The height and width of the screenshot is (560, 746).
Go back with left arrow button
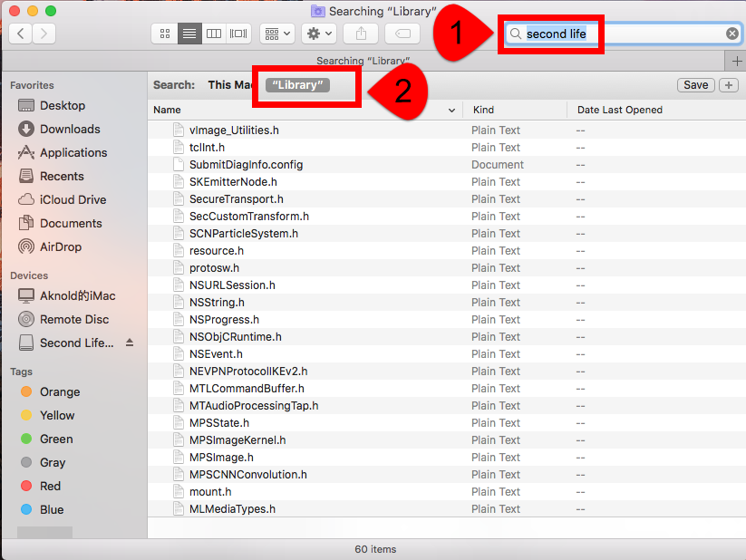21,34
